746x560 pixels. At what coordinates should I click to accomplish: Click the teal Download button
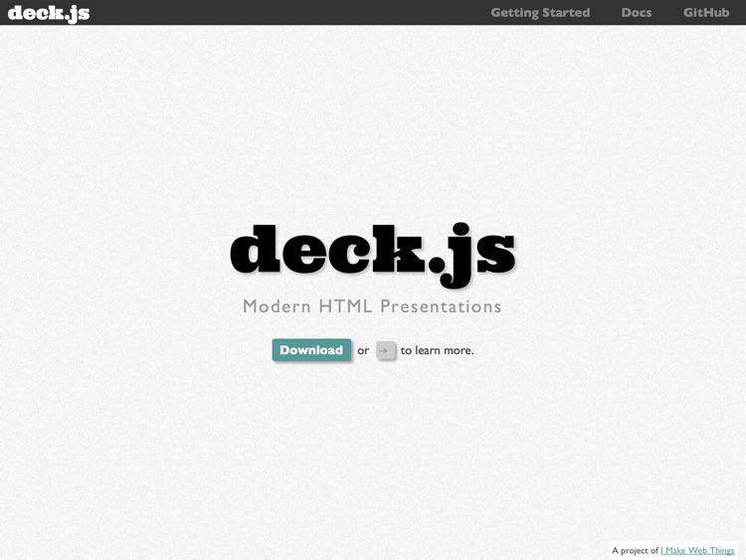(311, 350)
